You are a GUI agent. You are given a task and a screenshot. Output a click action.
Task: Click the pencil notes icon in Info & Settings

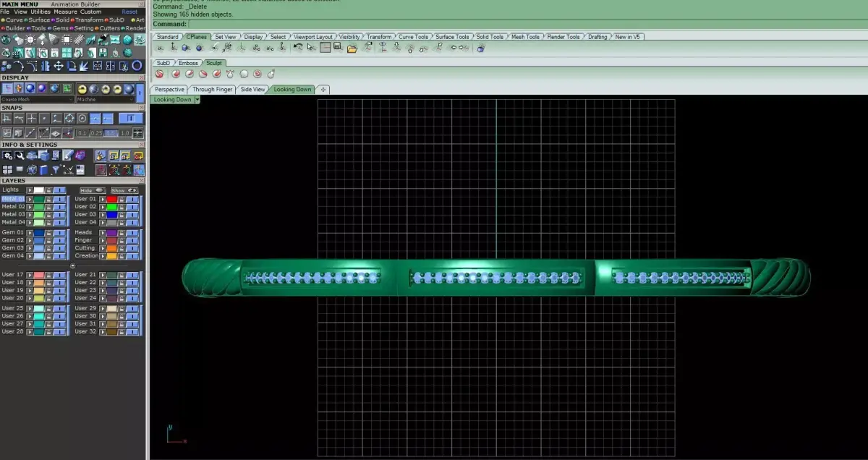coord(67,156)
